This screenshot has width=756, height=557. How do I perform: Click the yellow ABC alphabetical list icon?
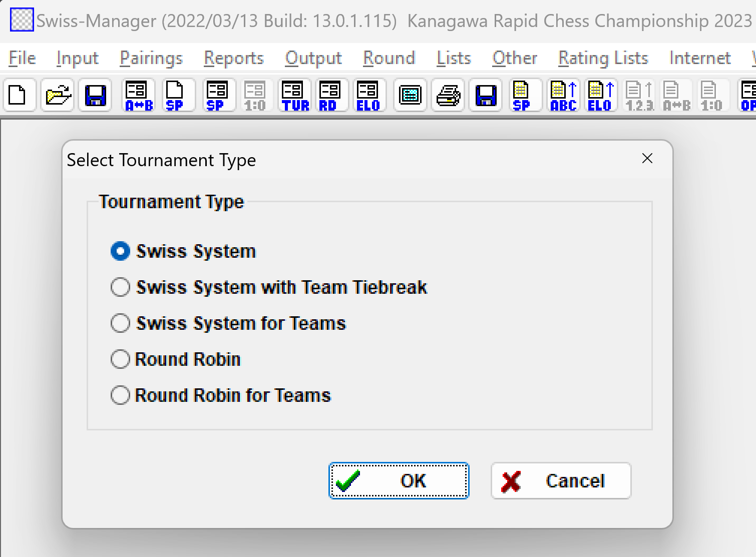563,95
